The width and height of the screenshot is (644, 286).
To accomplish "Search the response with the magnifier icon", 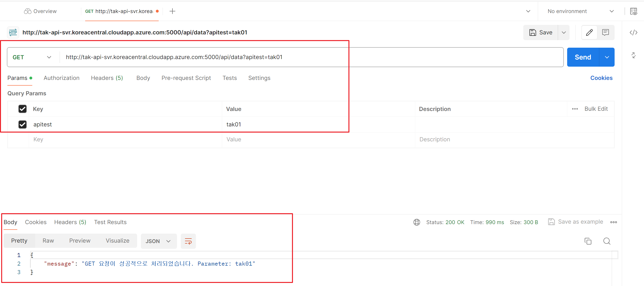I will click(x=607, y=241).
